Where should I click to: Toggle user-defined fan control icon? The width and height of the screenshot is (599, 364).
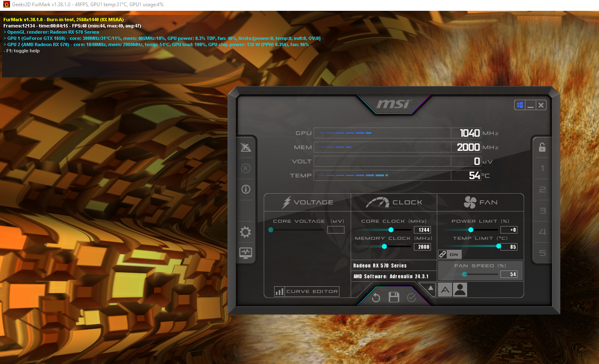460,290
